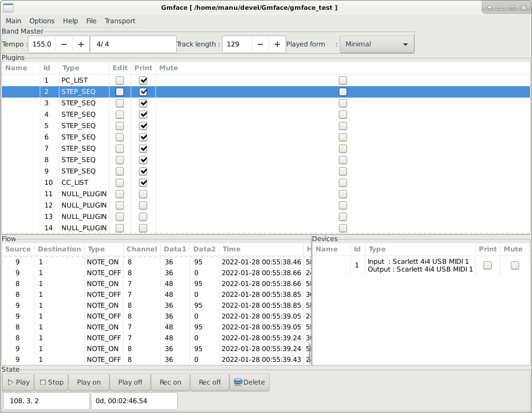Toggle Mute checkbox for plugin 1 PC_LIST
The height and width of the screenshot is (413, 532).
pyautogui.click(x=343, y=81)
